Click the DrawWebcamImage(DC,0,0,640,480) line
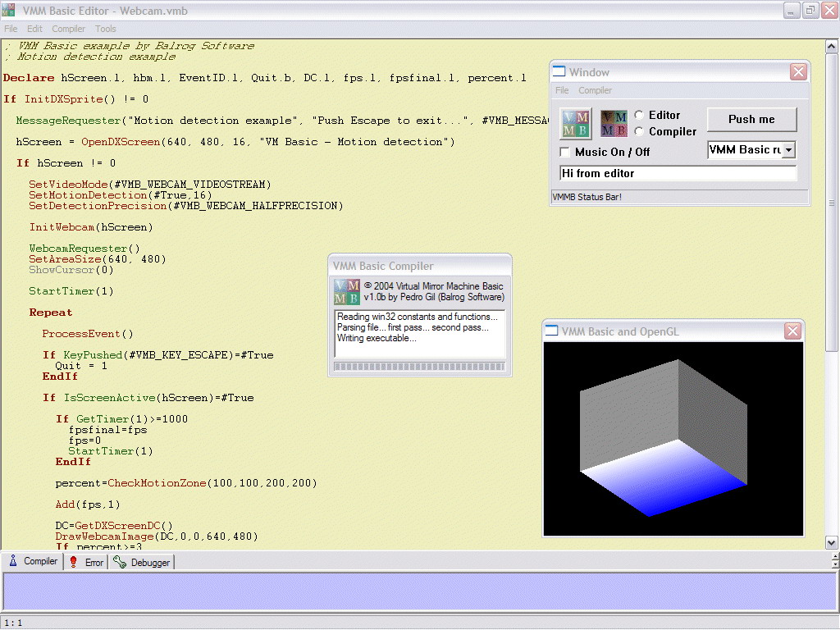Screen dimensions: 840x630 pyautogui.click(x=157, y=536)
